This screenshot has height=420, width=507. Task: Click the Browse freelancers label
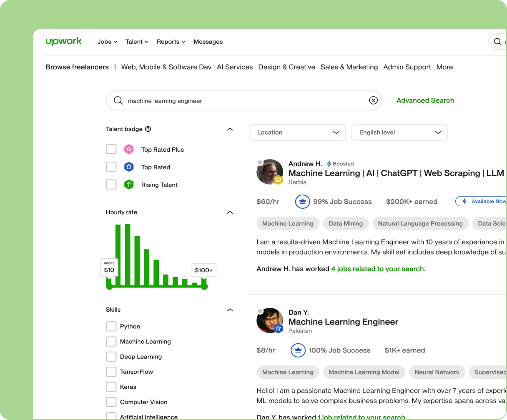(77, 67)
